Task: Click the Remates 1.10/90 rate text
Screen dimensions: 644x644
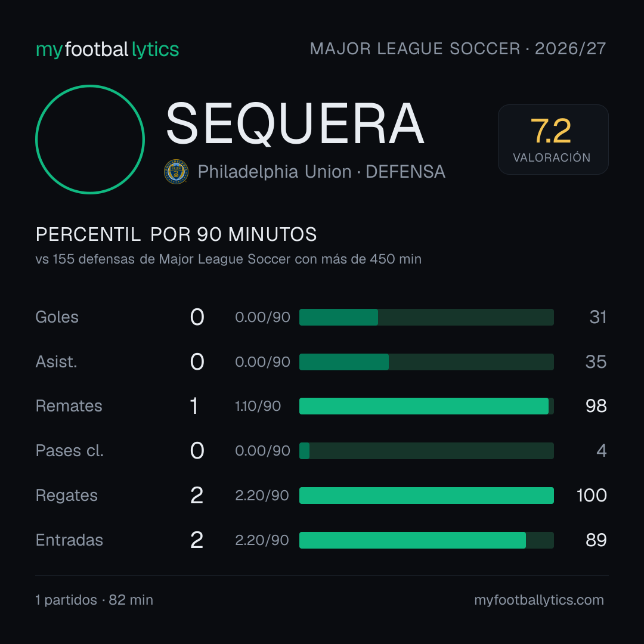Action: 258,406
